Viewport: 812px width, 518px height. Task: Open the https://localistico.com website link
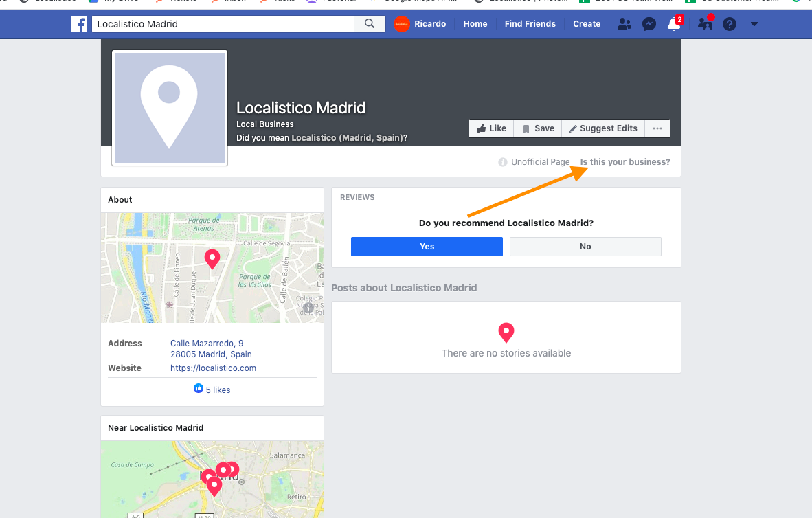click(214, 368)
